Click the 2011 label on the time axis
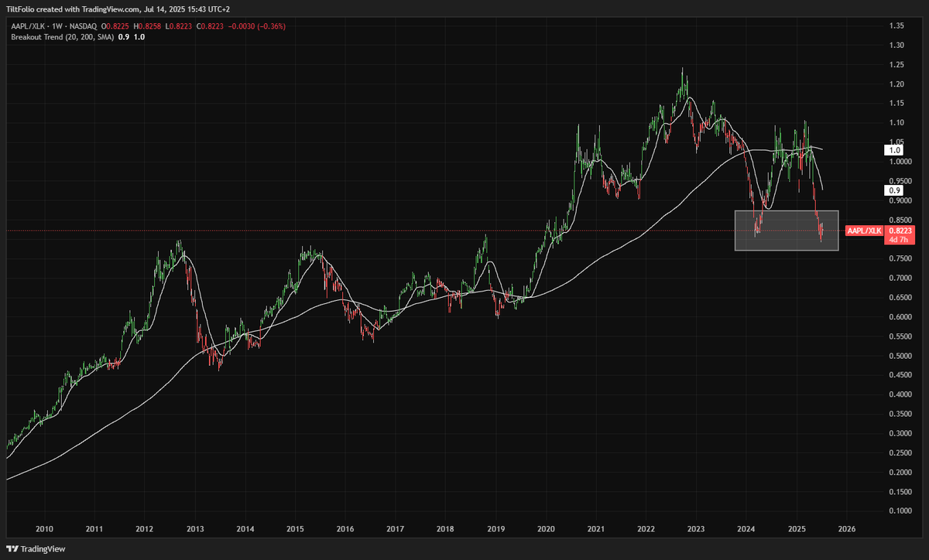The image size is (929, 560). (94, 530)
